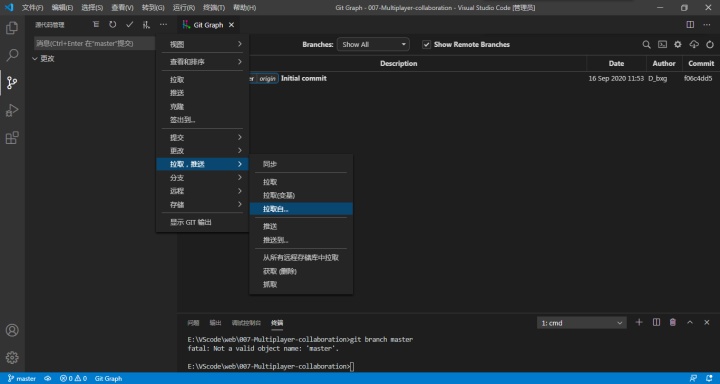Close the Git Graph tab
Screen dimensions: 720x384
tap(231, 25)
